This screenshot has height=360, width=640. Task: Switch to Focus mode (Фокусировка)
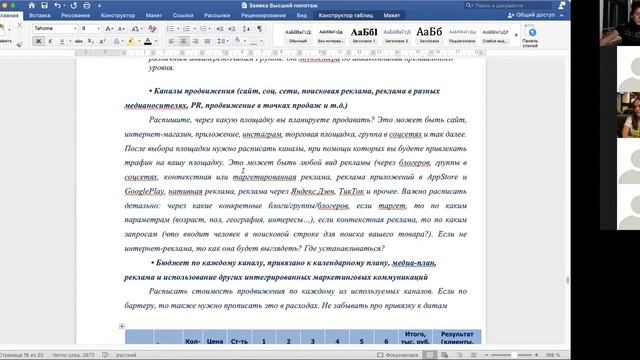(x=398, y=355)
